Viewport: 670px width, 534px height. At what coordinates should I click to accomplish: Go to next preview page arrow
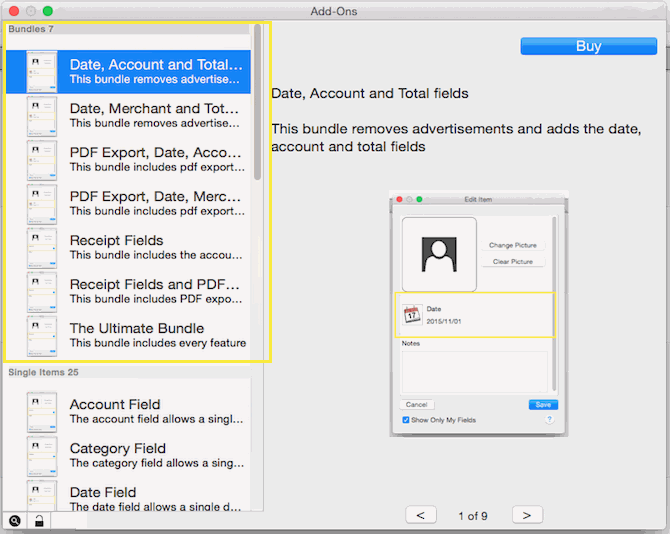click(527, 515)
